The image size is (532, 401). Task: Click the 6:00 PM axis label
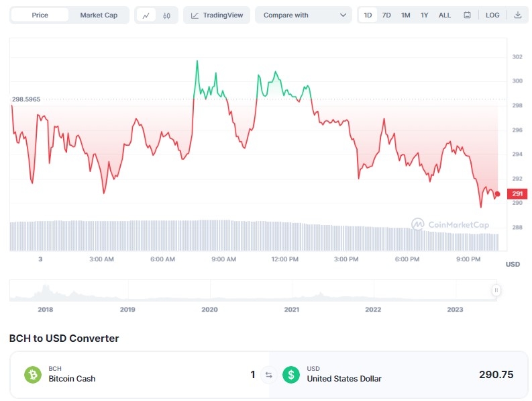407,259
